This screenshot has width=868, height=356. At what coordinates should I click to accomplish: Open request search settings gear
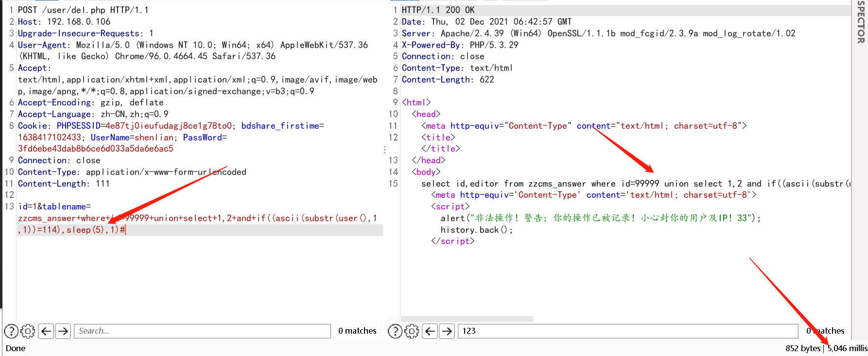tap(28, 331)
